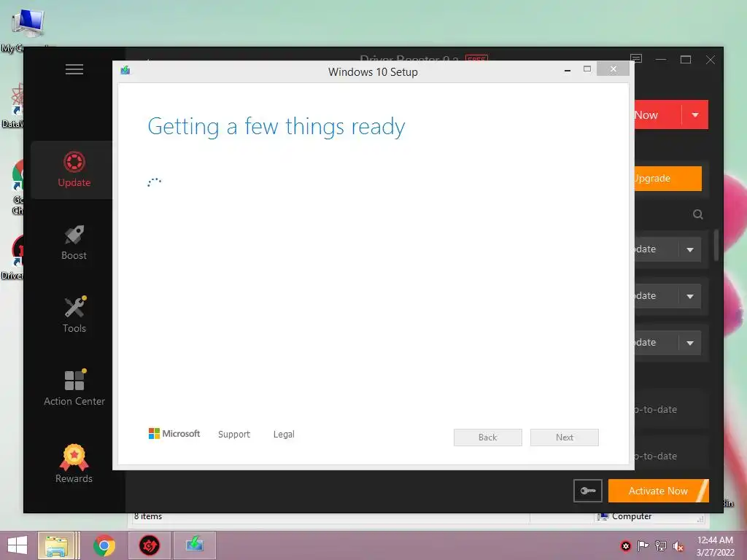Viewport: 747px width, 560px height.
Task: Click the orange Upgrade button
Action: coord(668,179)
